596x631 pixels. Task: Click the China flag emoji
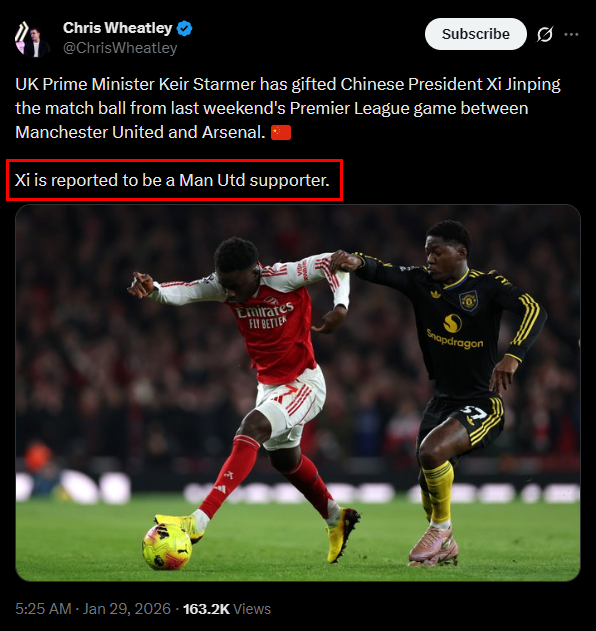(x=281, y=132)
